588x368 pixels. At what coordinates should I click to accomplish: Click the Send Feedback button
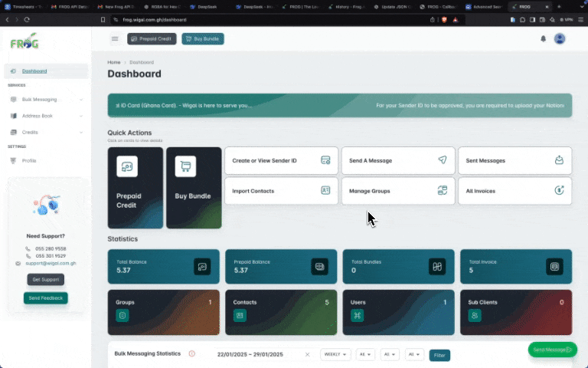click(x=46, y=298)
